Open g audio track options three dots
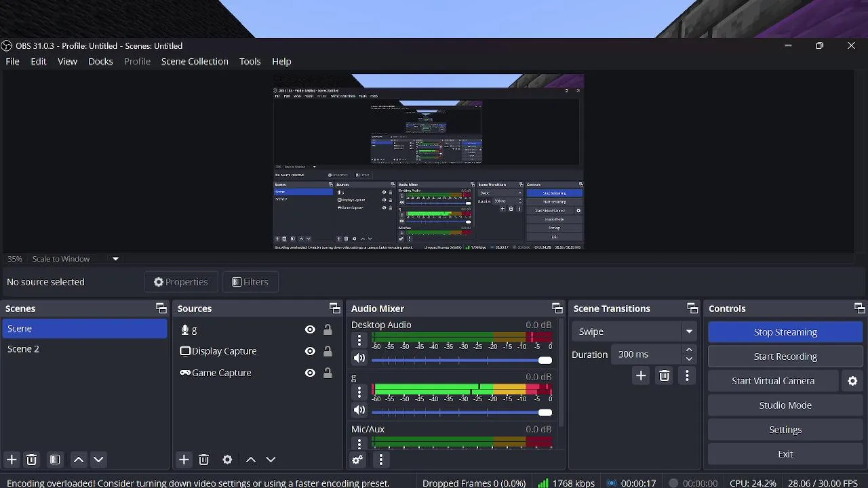This screenshot has width=868, height=488. pyautogui.click(x=359, y=392)
